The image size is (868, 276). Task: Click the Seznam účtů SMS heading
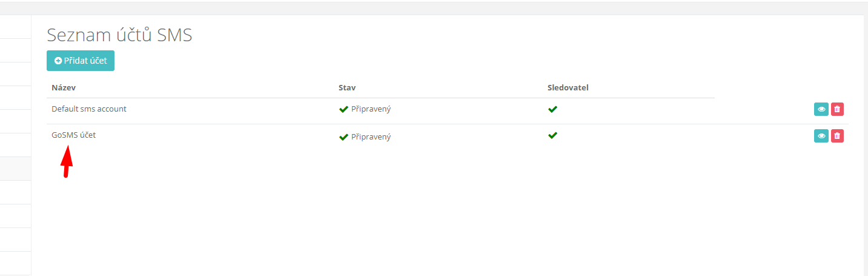tap(120, 35)
